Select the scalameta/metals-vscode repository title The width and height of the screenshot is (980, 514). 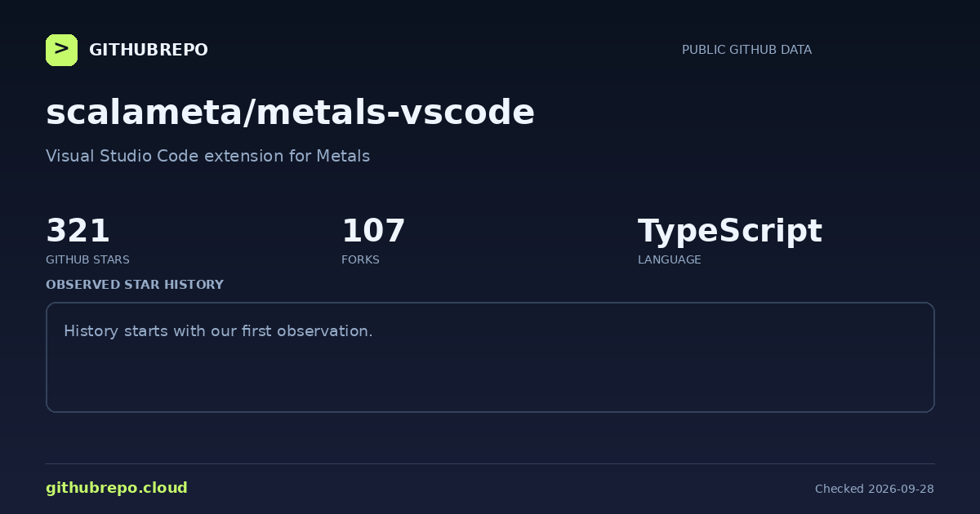(290, 113)
